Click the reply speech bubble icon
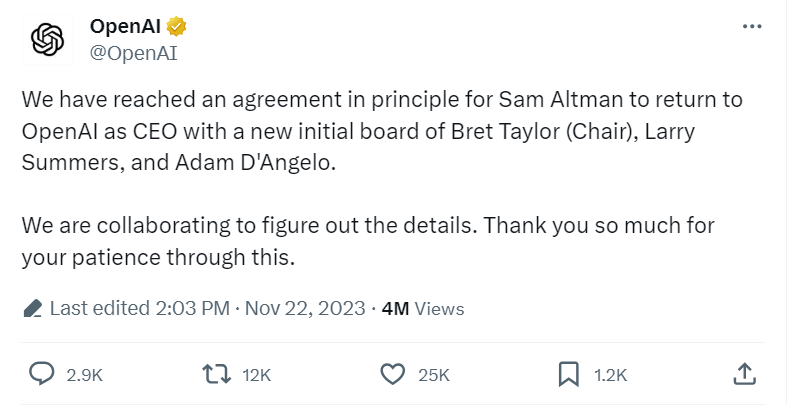The width and height of the screenshot is (787, 405). tap(42, 374)
